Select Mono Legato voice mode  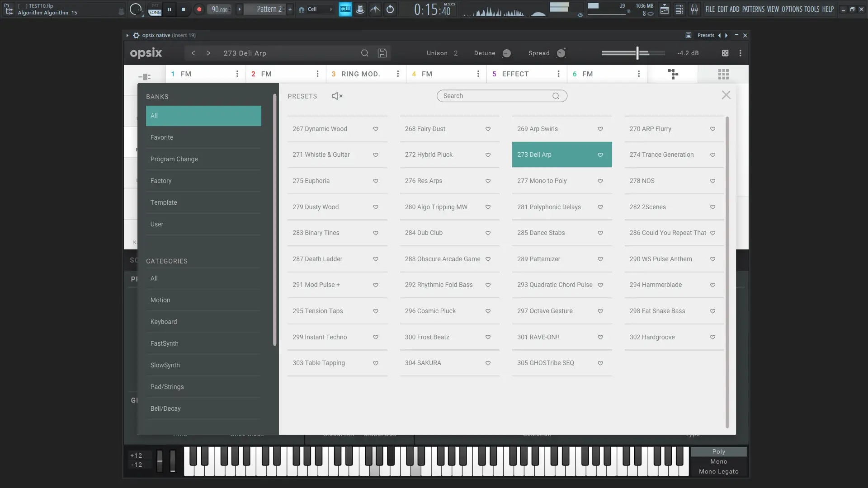718,471
